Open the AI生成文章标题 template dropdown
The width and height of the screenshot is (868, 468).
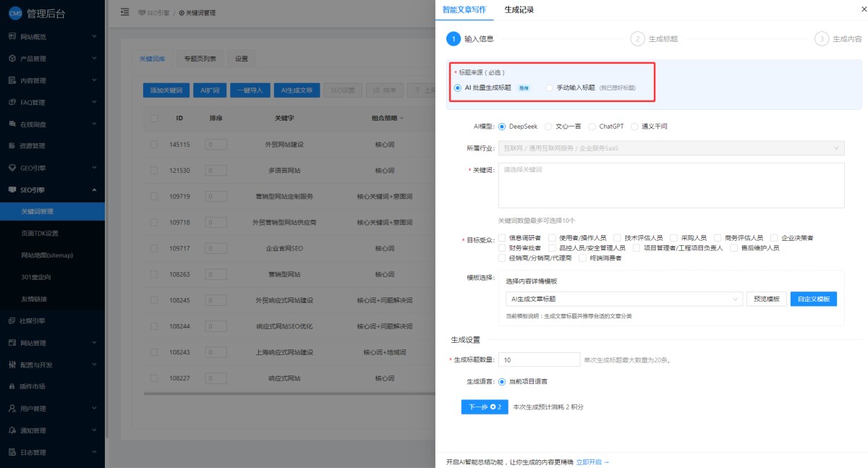click(624, 299)
